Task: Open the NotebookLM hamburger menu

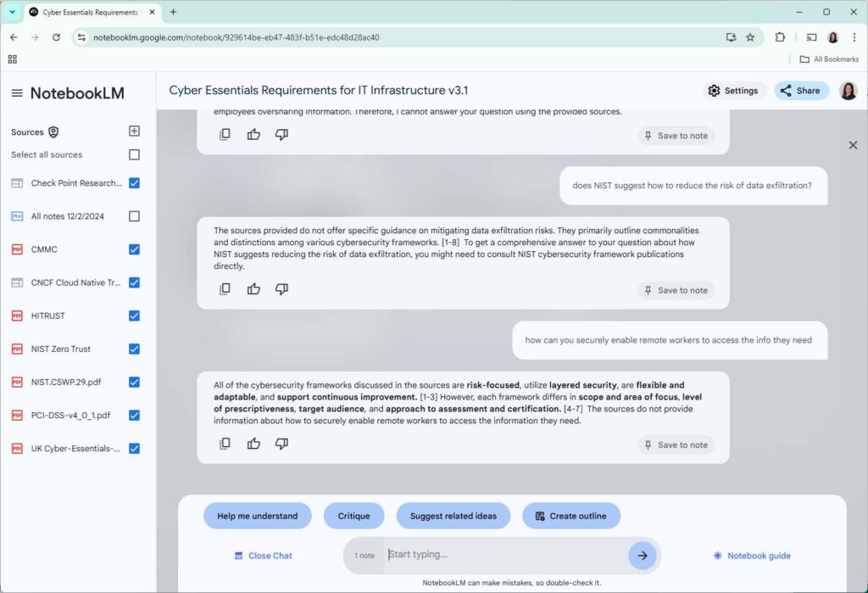Action: [x=17, y=93]
